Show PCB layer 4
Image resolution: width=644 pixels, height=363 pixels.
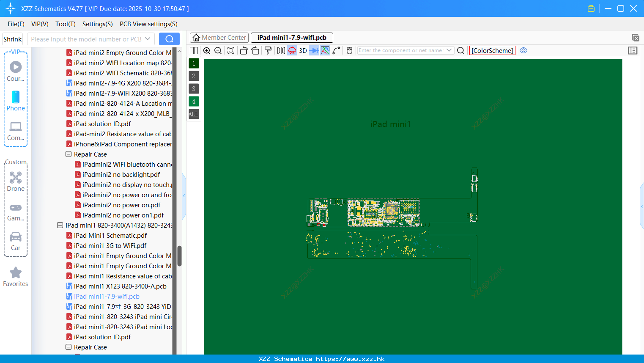coord(194,101)
